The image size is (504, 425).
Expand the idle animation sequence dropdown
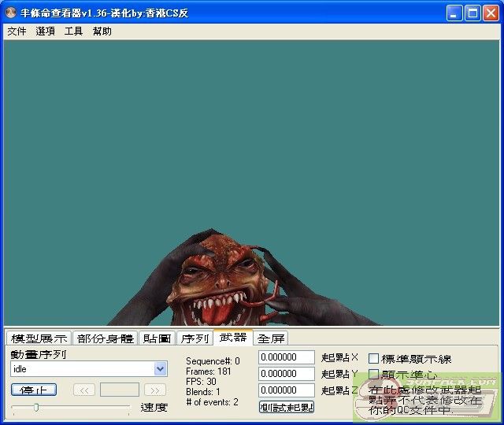coord(161,368)
